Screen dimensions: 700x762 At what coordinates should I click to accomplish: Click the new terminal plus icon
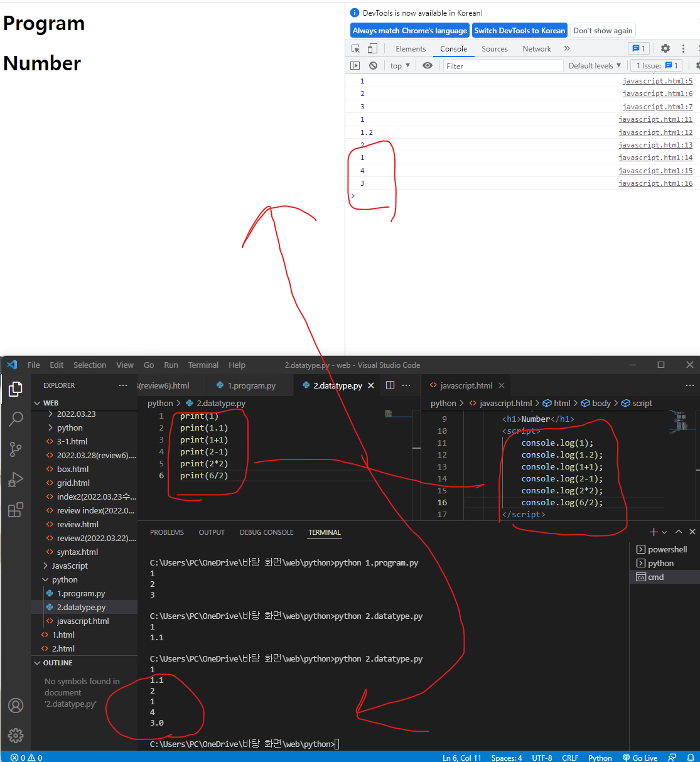[654, 532]
